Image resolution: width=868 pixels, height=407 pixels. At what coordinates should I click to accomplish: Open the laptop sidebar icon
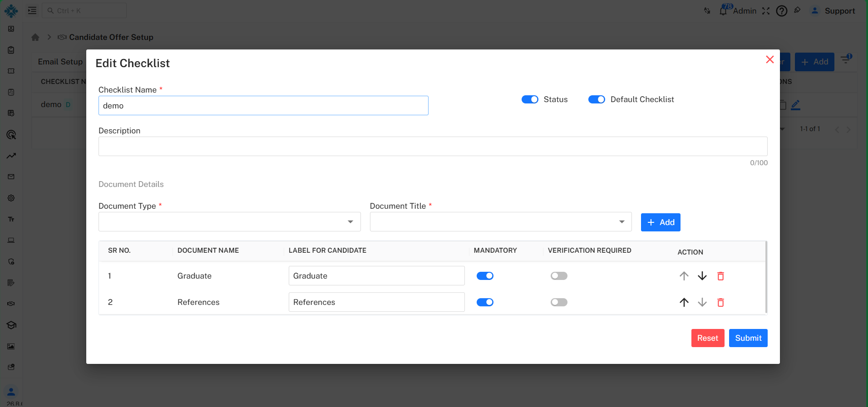coord(11,240)
